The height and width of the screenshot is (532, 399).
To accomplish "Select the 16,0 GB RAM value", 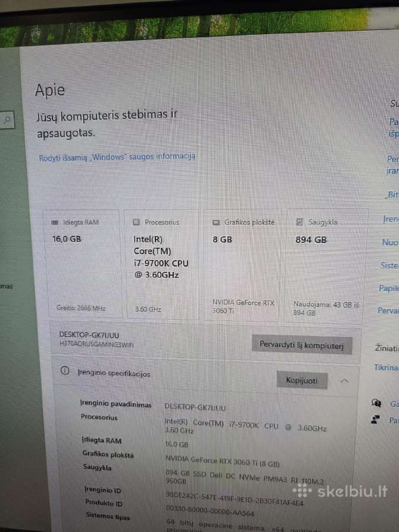I will 66,239.
